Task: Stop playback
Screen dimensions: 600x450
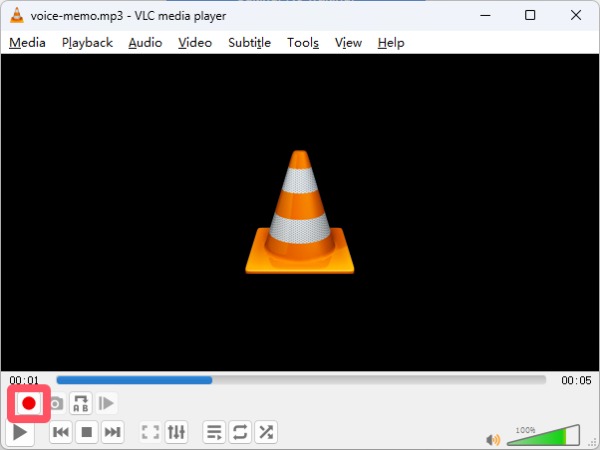Action: tap(87, 432)
